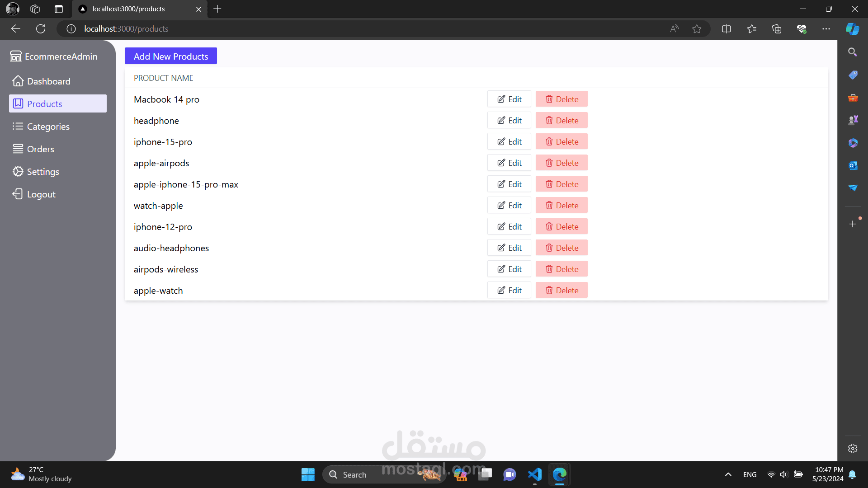This screenshot has height=488, width=868.
Task: Edit the watch-apple product
Action: tap(509, 206)
